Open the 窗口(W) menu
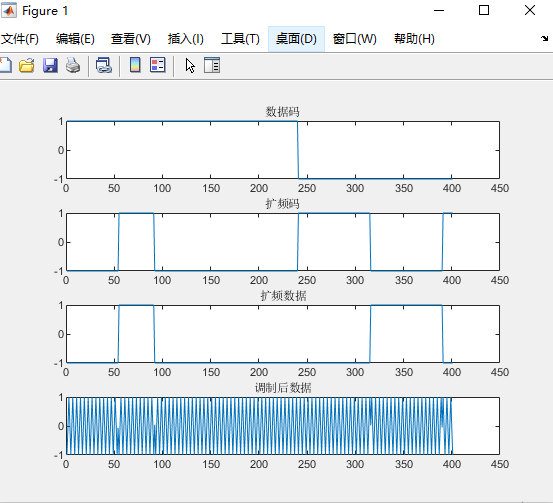 pos(354,39)
